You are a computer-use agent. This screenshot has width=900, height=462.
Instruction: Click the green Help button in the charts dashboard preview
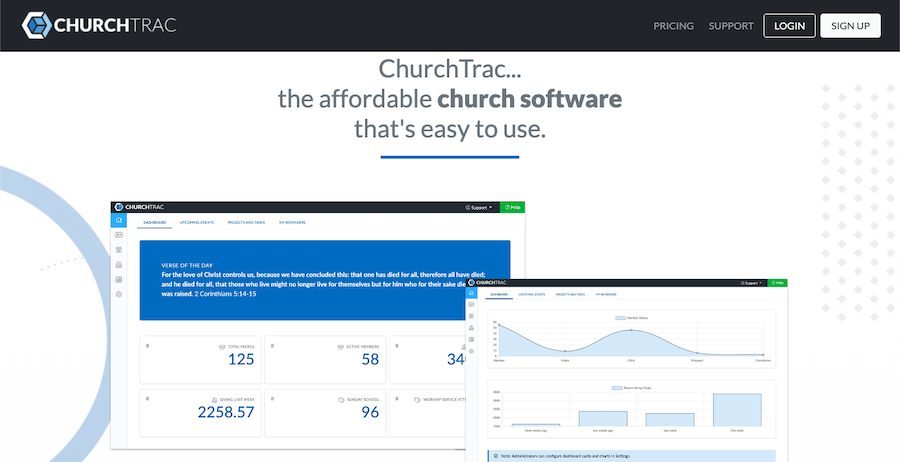[777, 283]
